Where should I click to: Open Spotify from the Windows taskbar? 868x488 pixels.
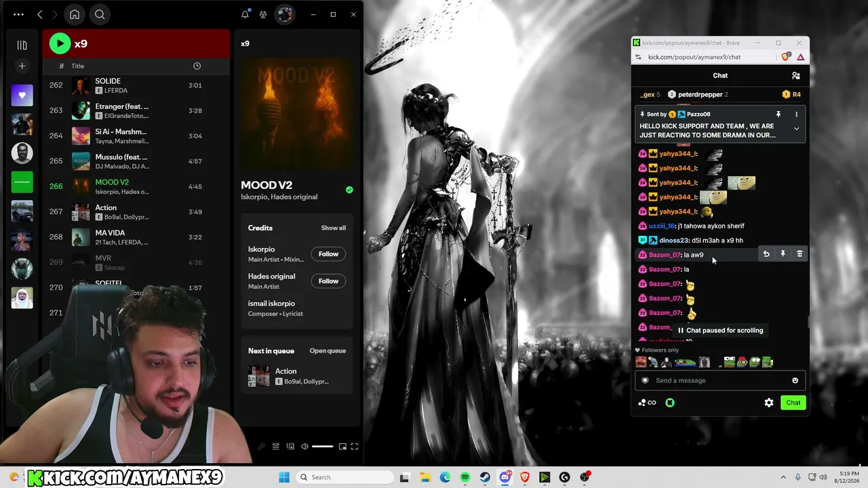(x=465, y=477)
